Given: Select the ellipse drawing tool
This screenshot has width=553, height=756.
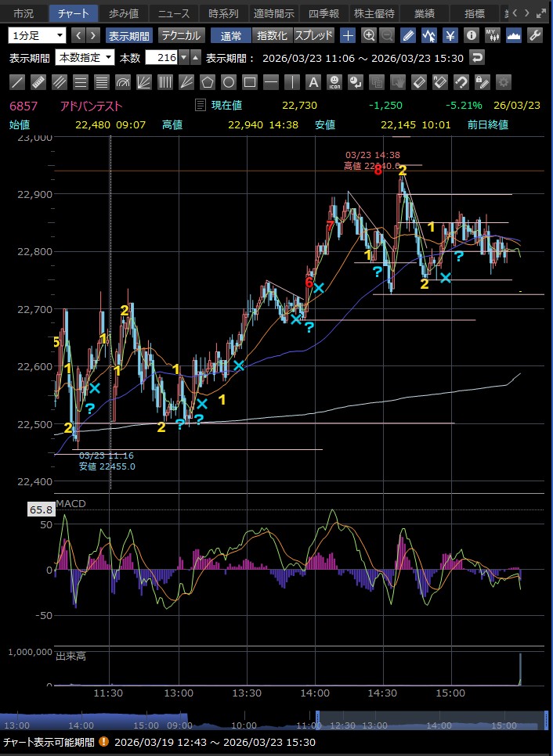Looking at the screenshot, I should [x=229, y=82].
